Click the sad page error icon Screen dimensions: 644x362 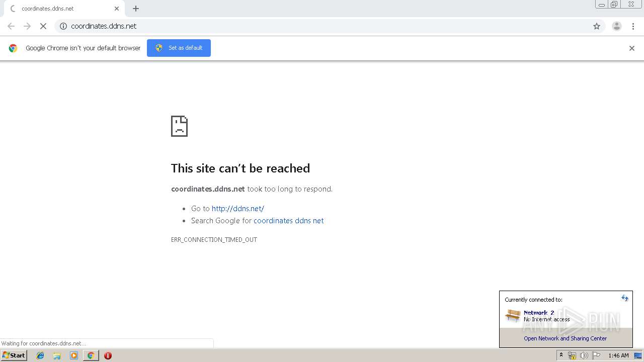179,126
